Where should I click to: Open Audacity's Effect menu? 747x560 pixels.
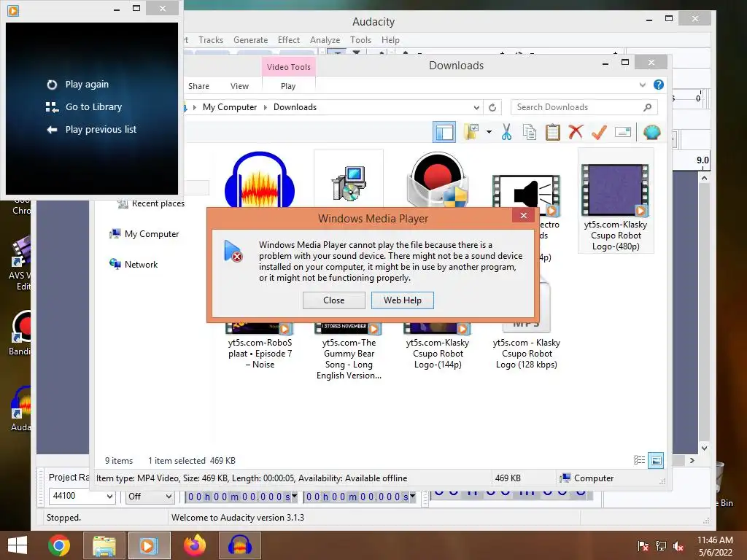(289, 40)
